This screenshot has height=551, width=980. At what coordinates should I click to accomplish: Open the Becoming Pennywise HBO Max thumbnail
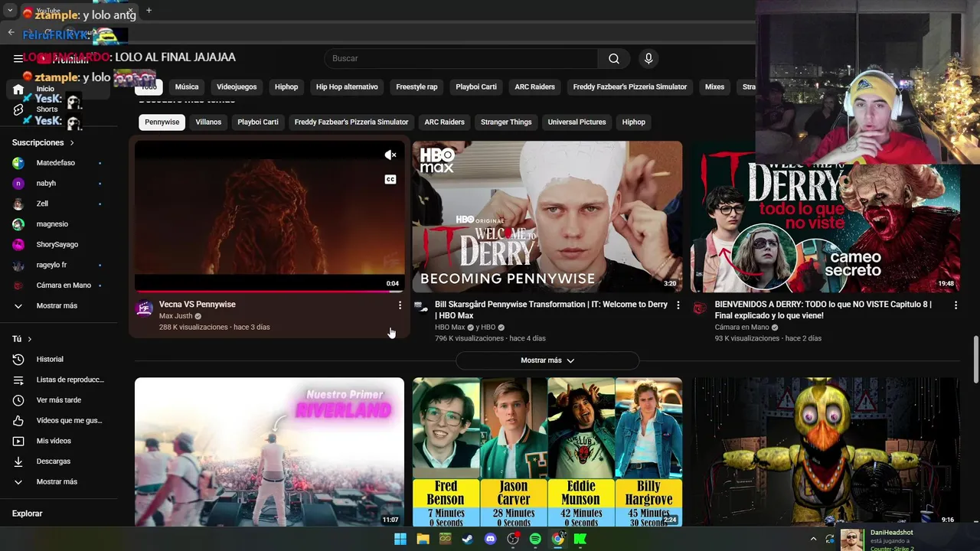(547, 216)
